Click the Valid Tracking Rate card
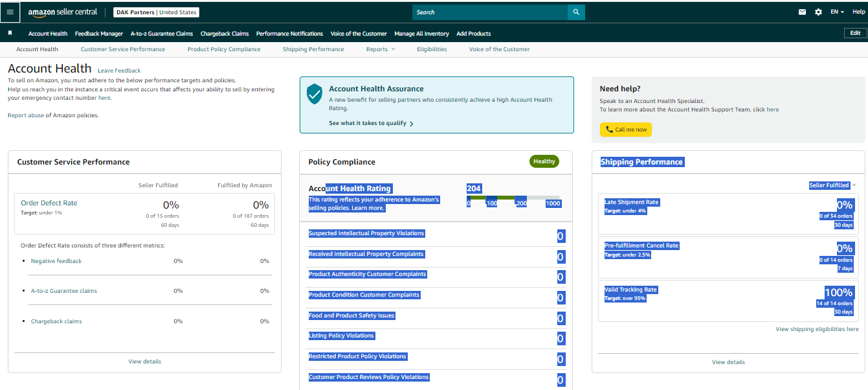The width and height of the screenshot is (868, 390). tap(728, 301)
